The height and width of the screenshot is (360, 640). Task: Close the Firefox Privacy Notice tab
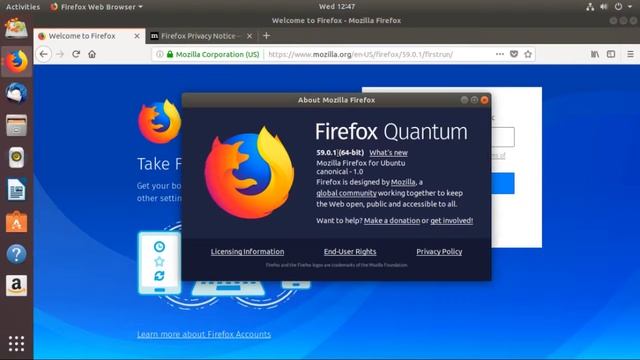[249, 36]
